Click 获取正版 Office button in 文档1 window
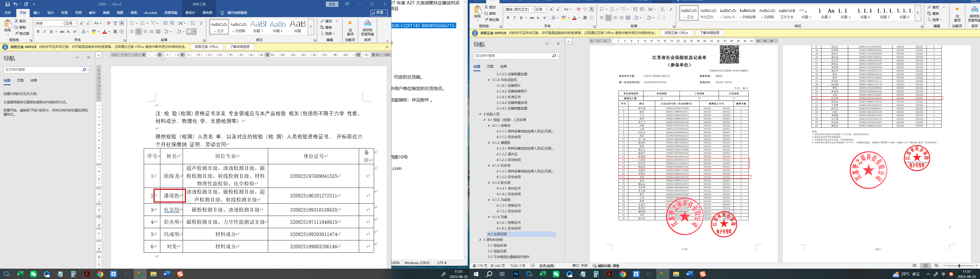Viewport: 980px width, 279px height. (207, 47)
